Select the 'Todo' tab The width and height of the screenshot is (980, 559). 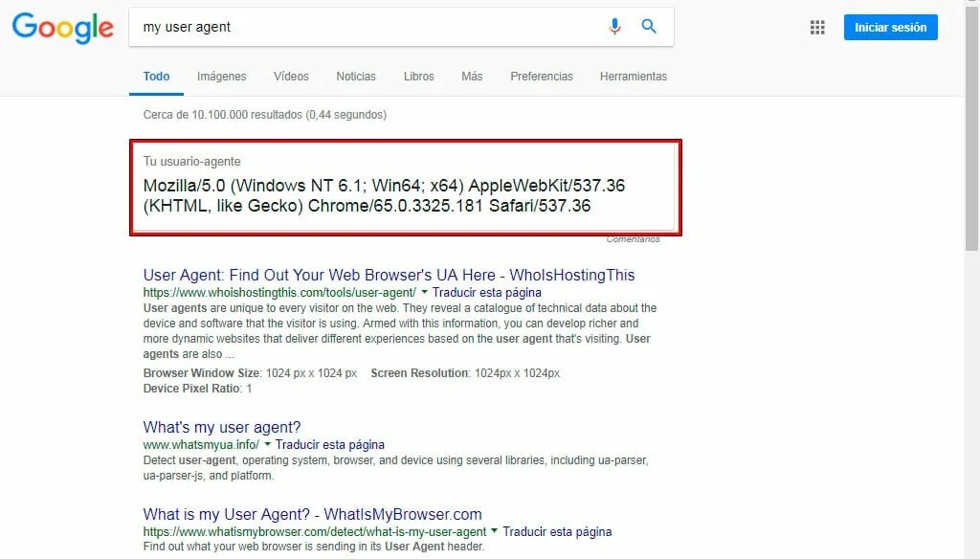(x=156, y=77)
